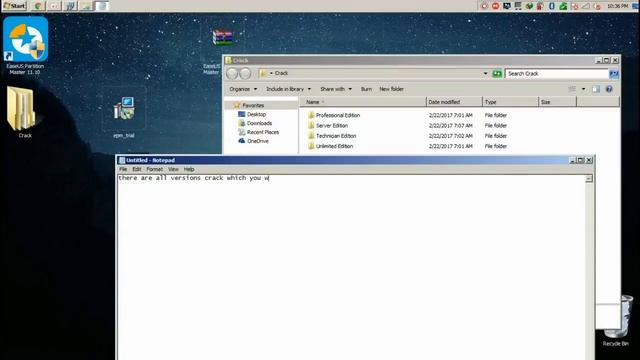Sort by the Date modified column header
This screenshot has width=640, height=360.
point(454,102)
